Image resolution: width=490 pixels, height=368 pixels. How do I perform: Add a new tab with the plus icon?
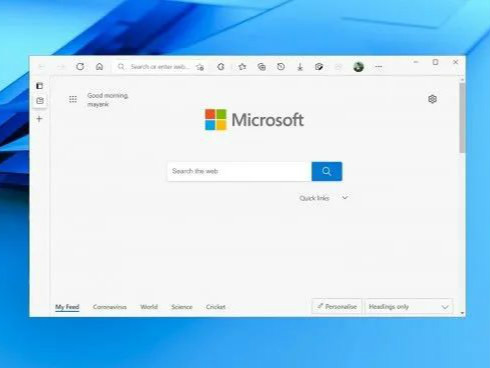(39, 119)
